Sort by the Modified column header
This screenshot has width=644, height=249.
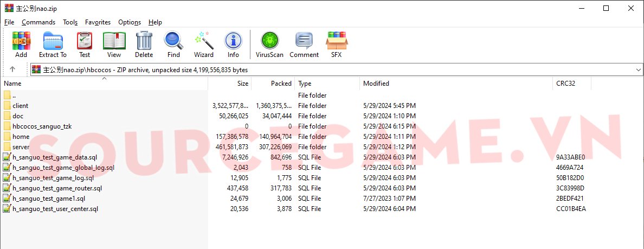click(x=376, y=84)
